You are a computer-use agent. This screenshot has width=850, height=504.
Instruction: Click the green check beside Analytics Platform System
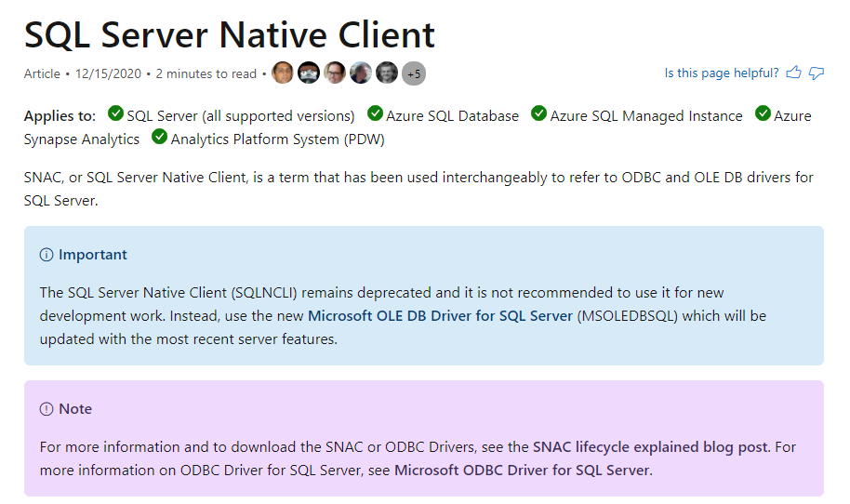(159, 137)
